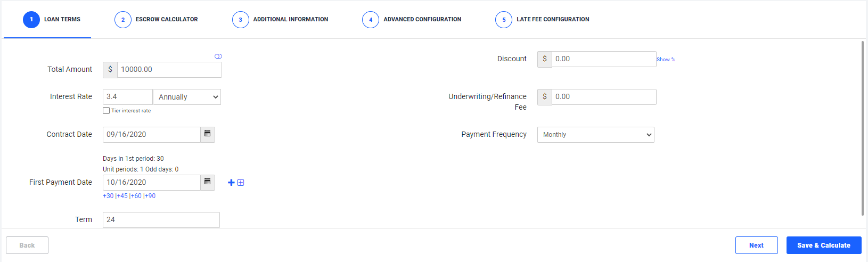Enable the Tier interest rate checkbox
The width and height of the screenshot is (868, 262).
pyautogui.click(x=107, y=111)
